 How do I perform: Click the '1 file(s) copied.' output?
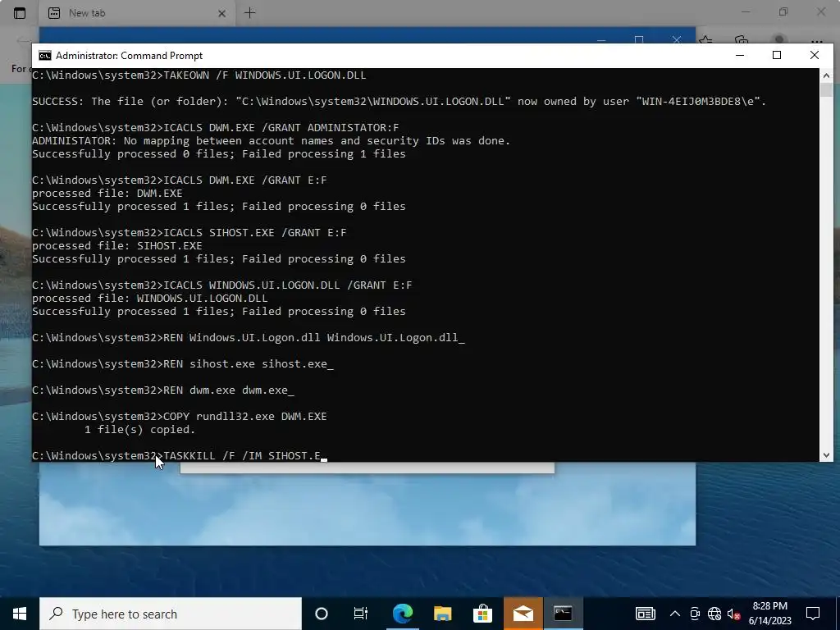[x=139, y=430]
